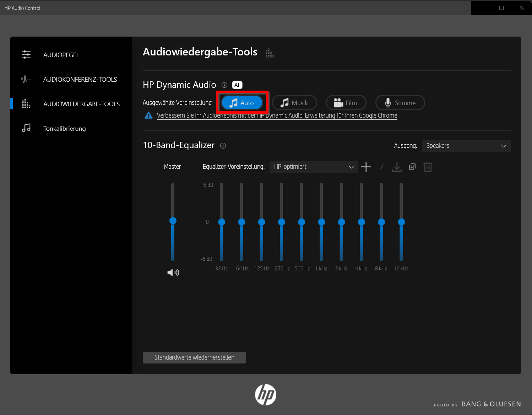Click the pencil edit preset icon
This screenshot has width=532, height=415.
382,167
